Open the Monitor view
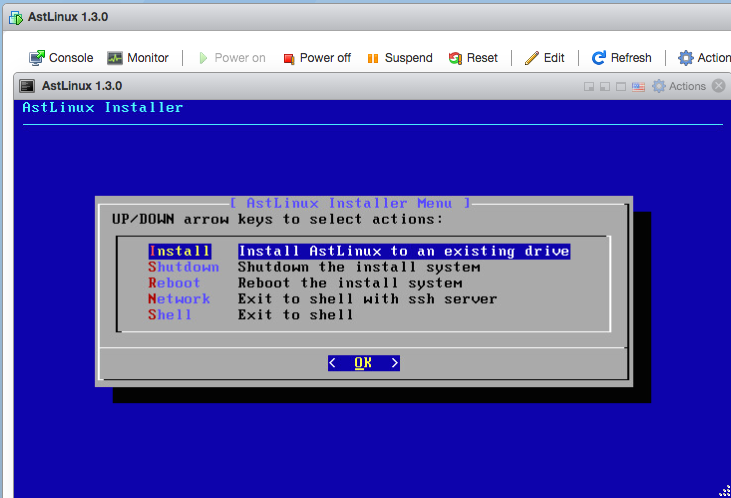 click(138, 58)
